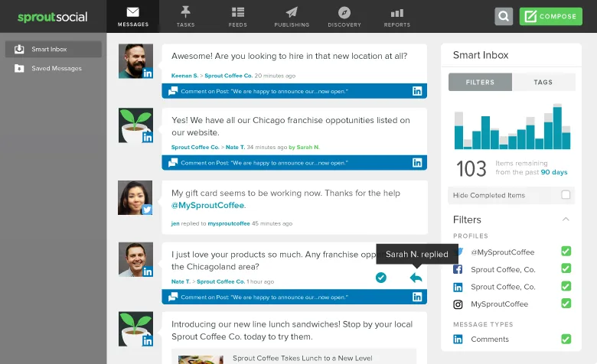Switch to the Tags tab
Viewport: 597px width, 364px height.
543,82
